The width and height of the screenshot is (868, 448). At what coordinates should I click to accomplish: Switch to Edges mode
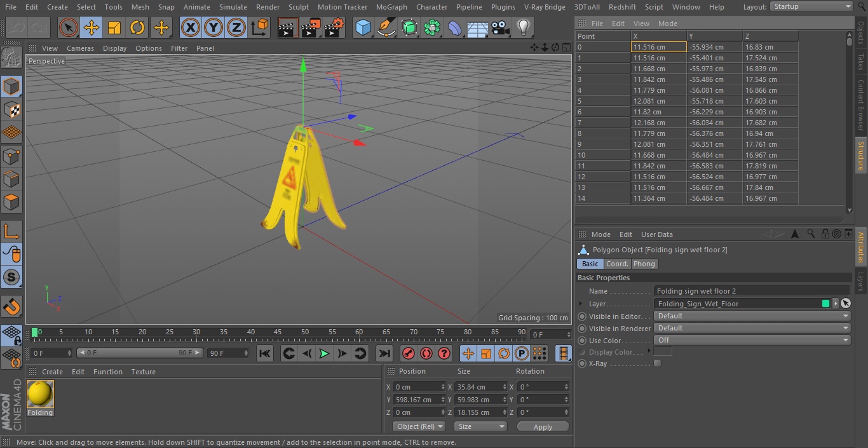[11, 179]
